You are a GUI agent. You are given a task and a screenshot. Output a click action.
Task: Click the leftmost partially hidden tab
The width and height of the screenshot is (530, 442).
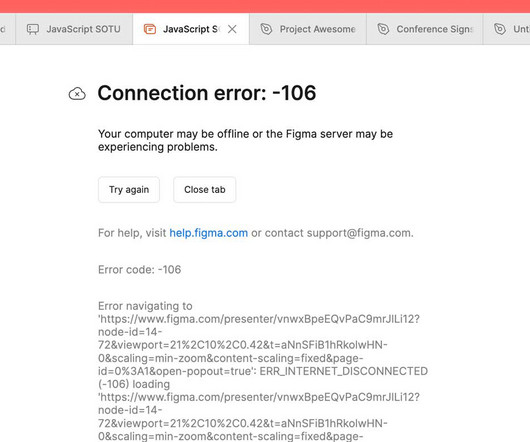point(7,29)
